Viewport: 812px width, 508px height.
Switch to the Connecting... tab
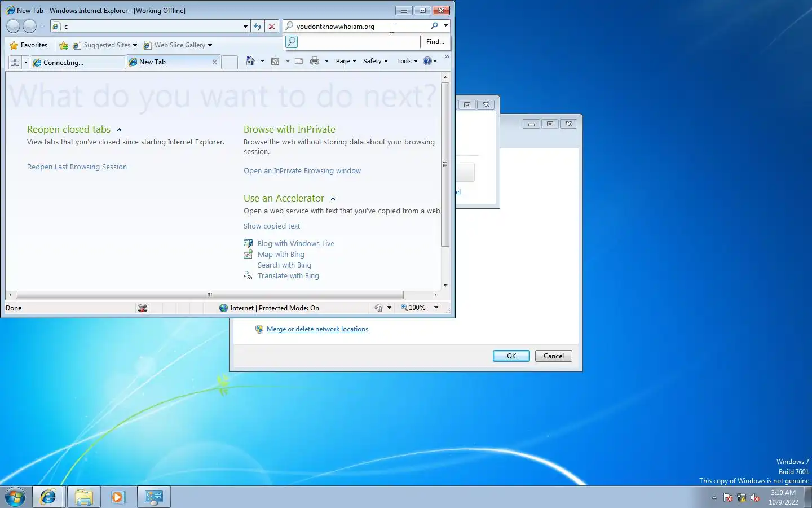click(x=78, y=63)
